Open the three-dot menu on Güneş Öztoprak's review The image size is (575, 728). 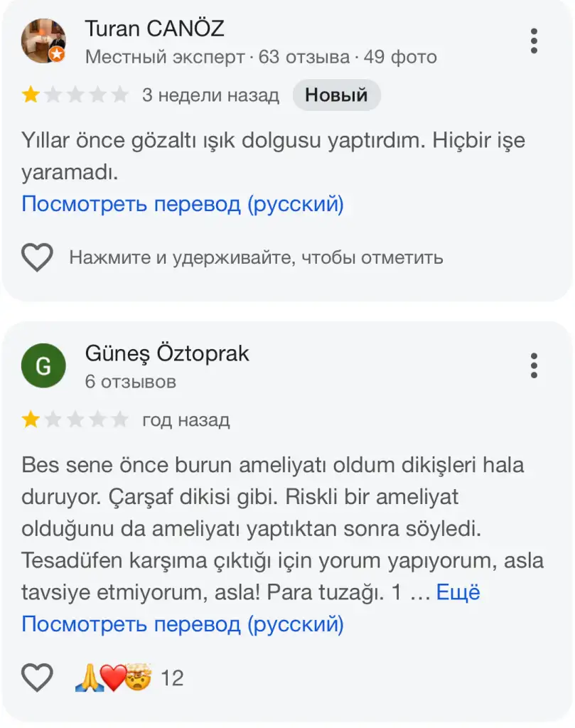pos(534,365)
